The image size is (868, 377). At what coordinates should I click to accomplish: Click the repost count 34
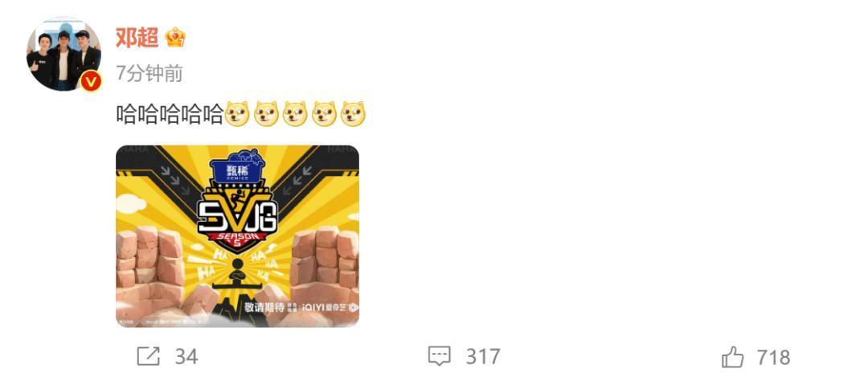pos(186,357)
